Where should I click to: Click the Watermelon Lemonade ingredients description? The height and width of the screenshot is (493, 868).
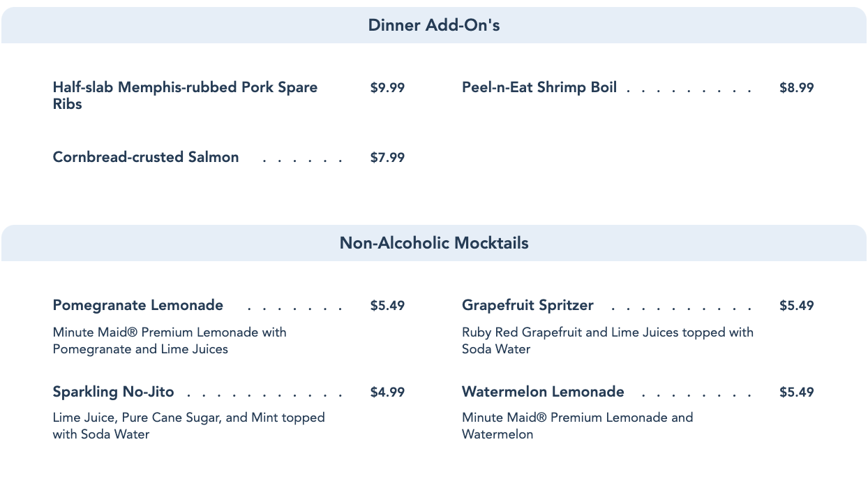click(577, 426)
